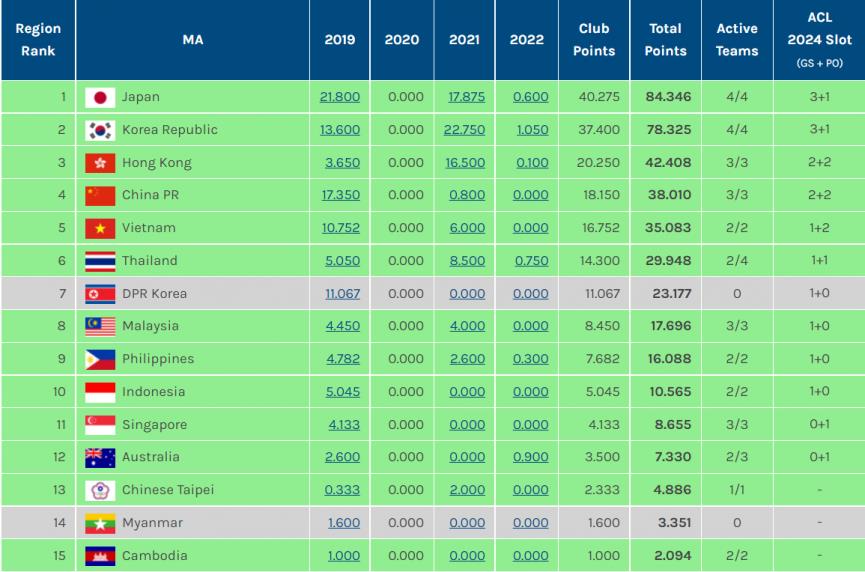Click the Chinese Taipei flag icon
Viewport: 865px width, 572px height.
pyautogui.click(x=100, y=490)
